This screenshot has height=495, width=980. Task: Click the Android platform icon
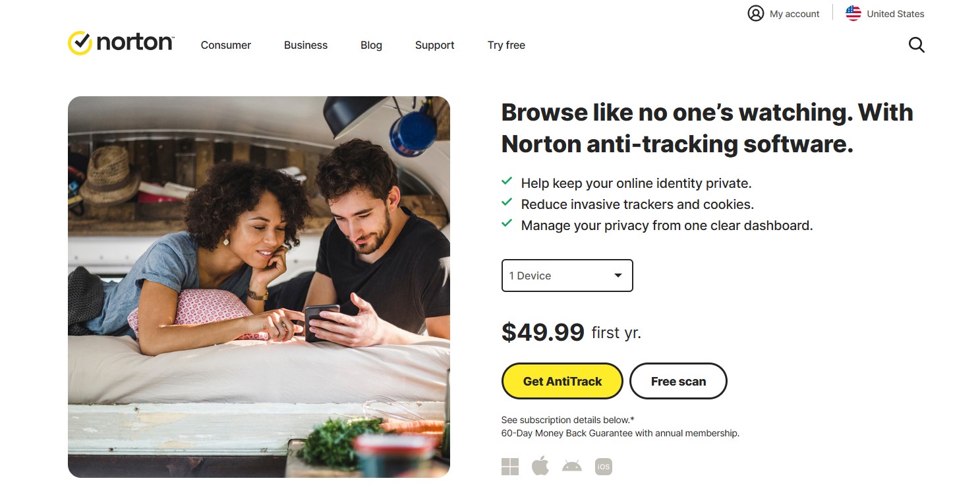tap(571, 467)
